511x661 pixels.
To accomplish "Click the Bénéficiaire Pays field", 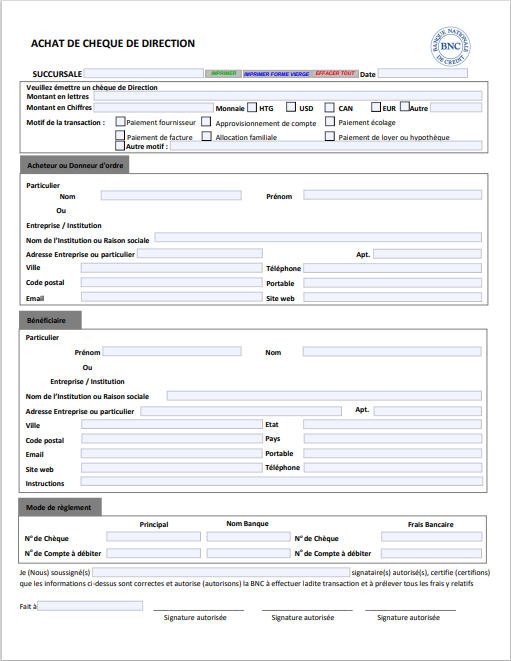I will coord(393,439).
